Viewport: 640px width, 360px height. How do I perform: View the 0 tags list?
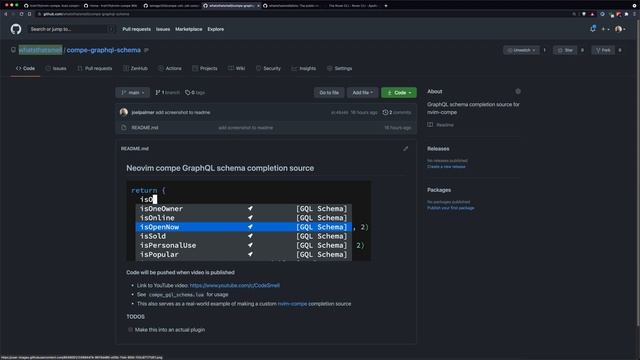pos(195,93)
